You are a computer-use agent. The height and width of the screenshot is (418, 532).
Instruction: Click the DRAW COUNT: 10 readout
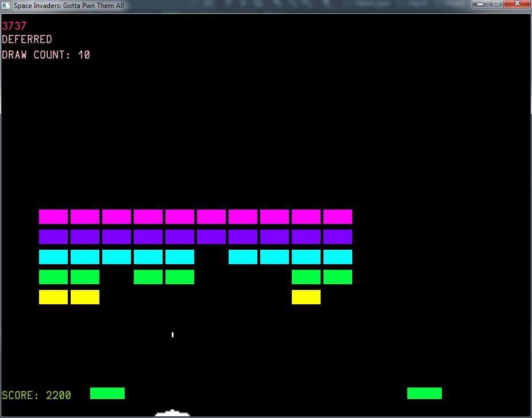[46, 55]
